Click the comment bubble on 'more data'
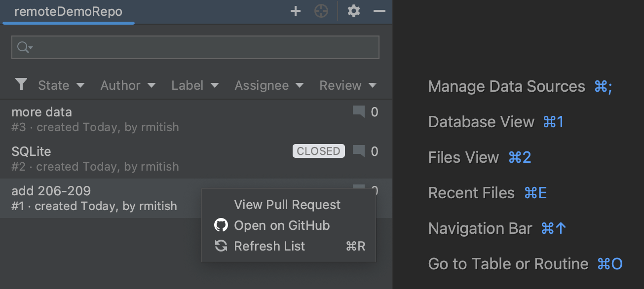This screenshot has width=644, height=289. [358, 112]
